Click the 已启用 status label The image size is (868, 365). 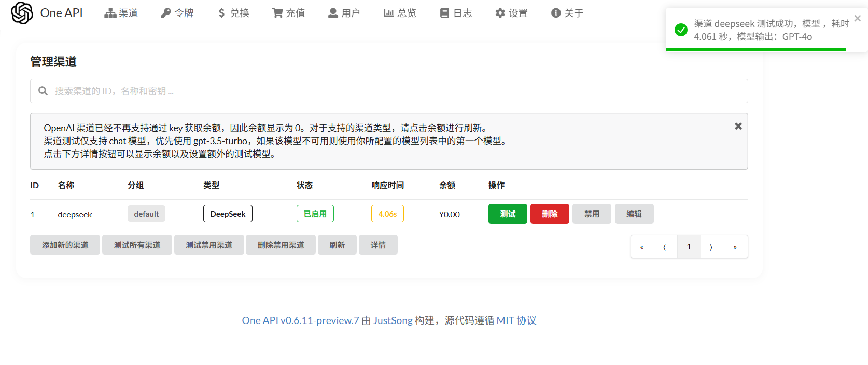(x=315, y=214)
